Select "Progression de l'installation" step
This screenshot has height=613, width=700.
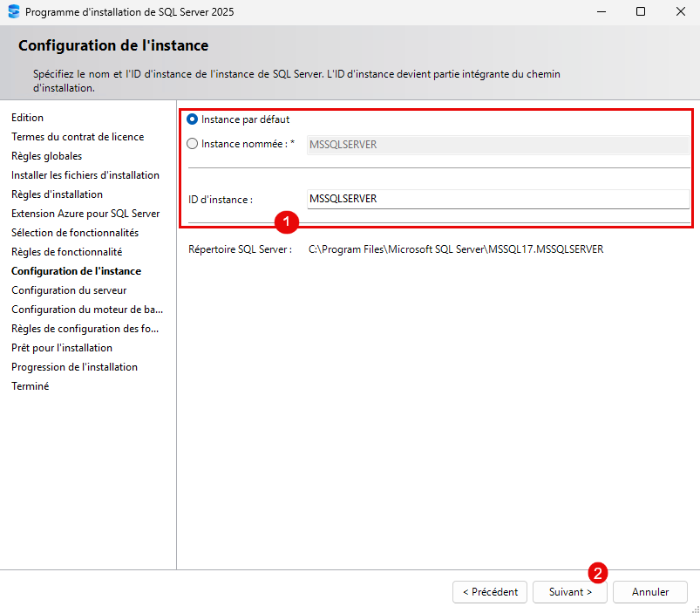click(x=75, y=367)
